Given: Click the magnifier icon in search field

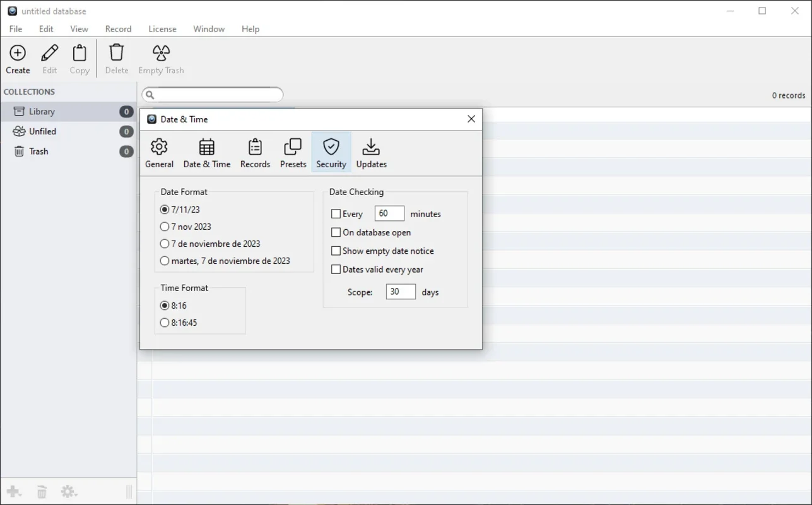Looking at the screenshot, I should (x=150, y=95).
